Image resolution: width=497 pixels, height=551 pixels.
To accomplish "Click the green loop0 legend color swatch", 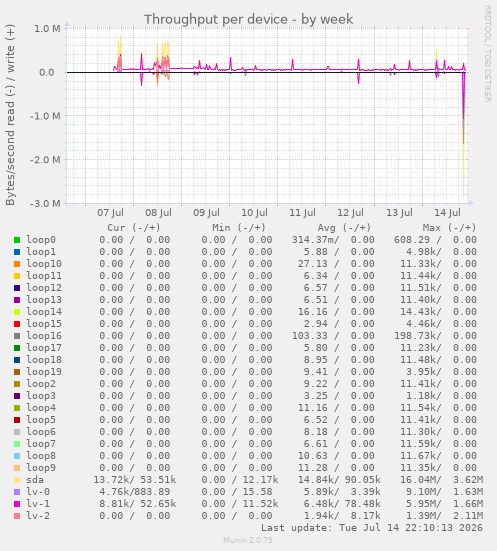I will 17,240.
